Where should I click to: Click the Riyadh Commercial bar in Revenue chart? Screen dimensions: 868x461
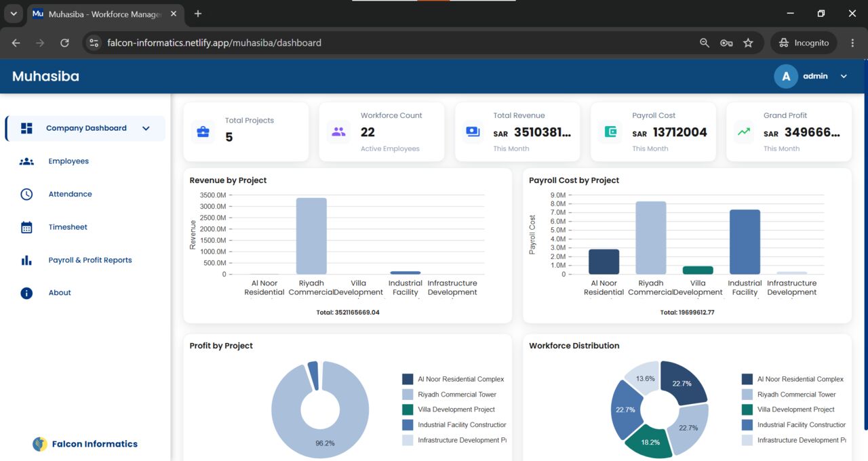point(311,236)
